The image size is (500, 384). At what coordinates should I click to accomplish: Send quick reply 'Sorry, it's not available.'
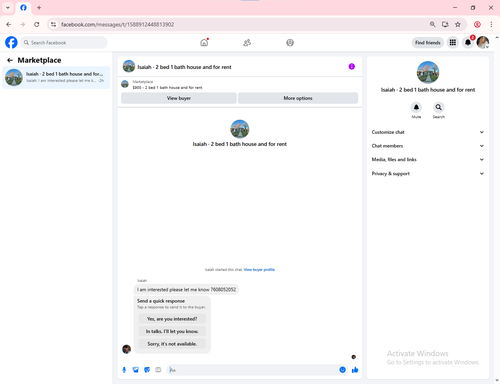(172, 344)
